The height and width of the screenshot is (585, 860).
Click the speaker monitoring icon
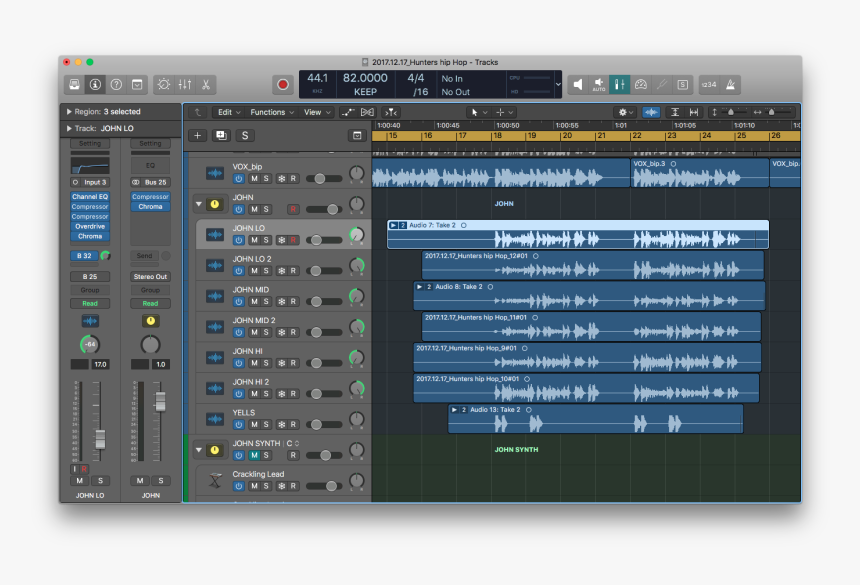(x=578, y=84)
